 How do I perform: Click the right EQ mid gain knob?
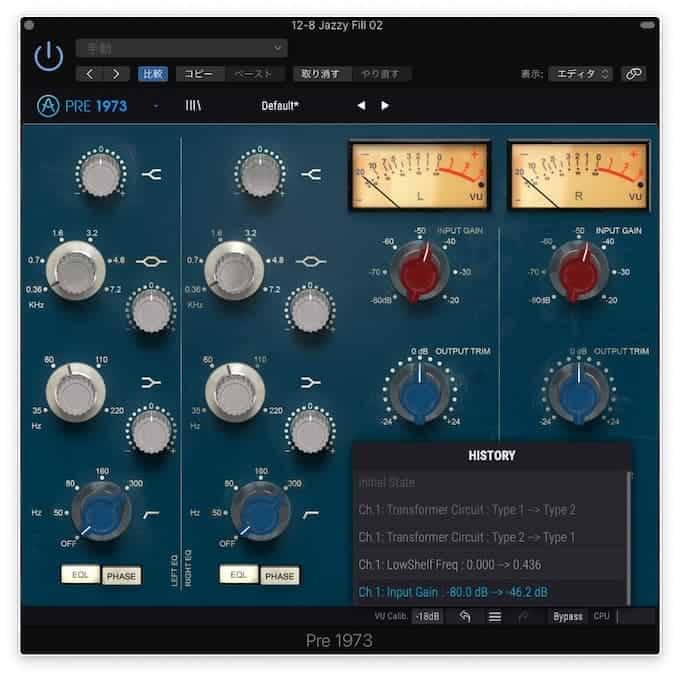point(310,311)
